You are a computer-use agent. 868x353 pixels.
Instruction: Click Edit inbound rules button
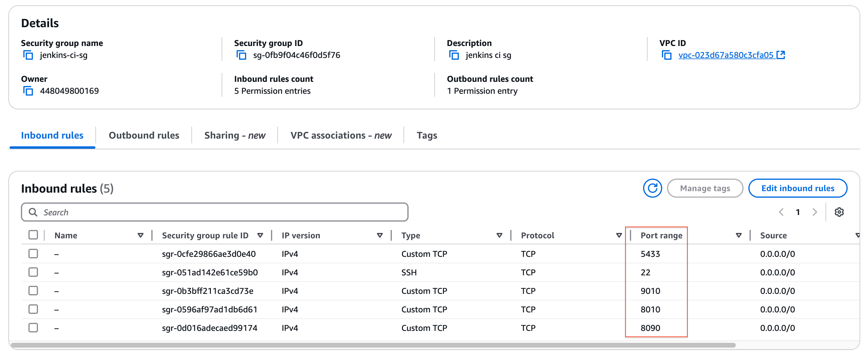(798, 188)
